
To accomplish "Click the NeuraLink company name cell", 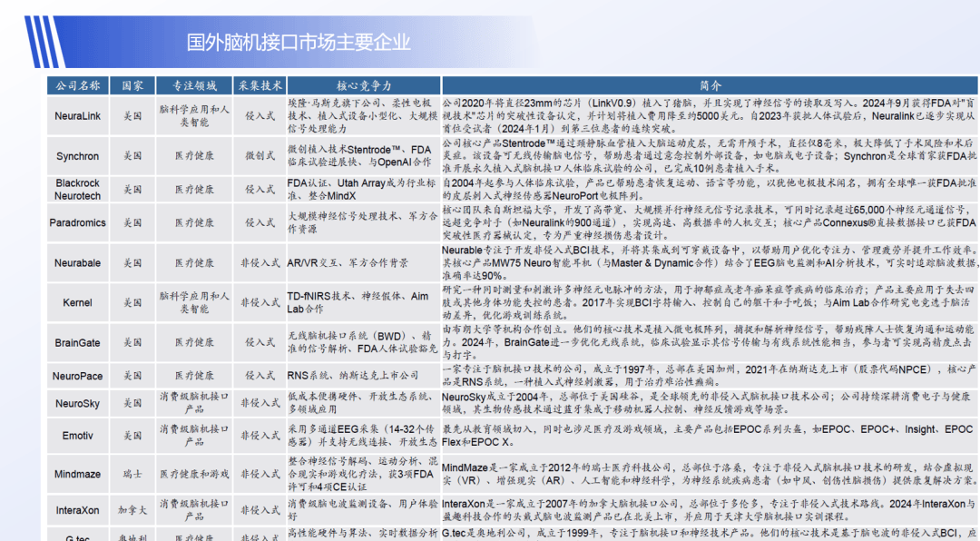I will coord(77,115).
